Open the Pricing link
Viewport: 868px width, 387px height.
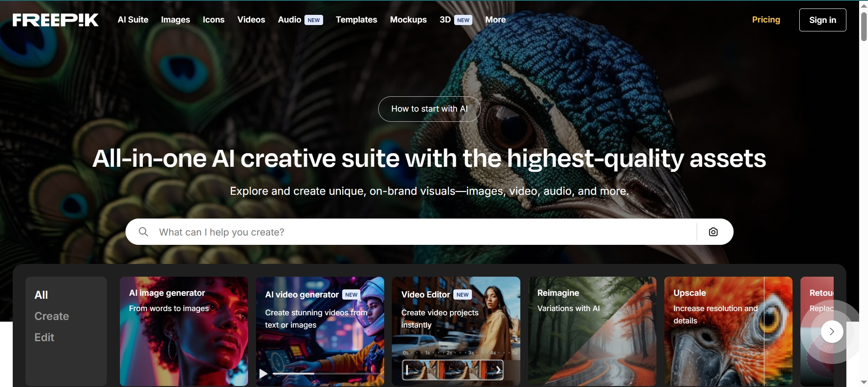pyautogui.click(x=766, y=20)
